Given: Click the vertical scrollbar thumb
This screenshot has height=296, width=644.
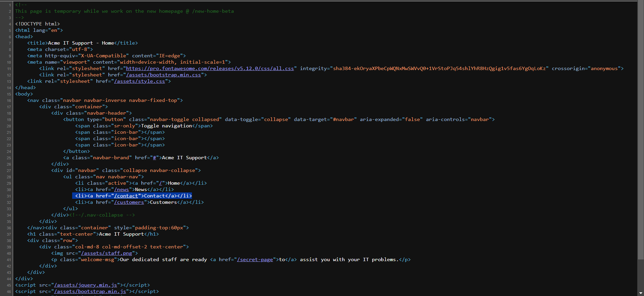Looking at the screenshot, I should (x=641, y=131).
